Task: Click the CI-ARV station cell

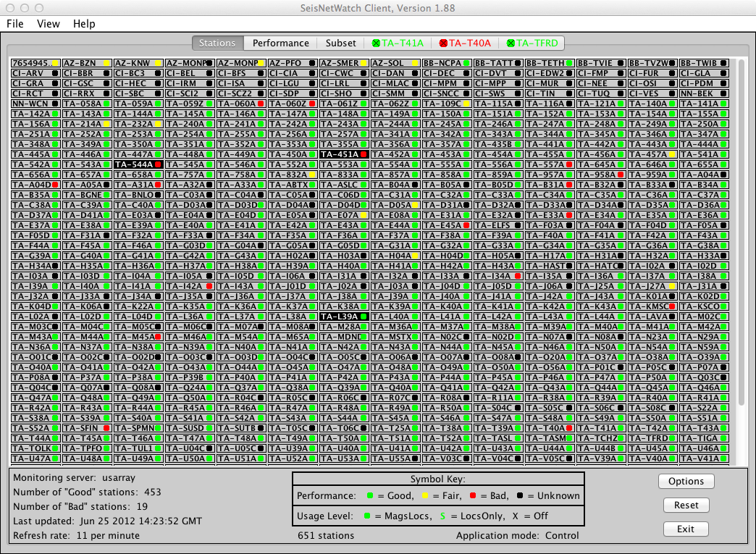Action: tap(35, 73)
